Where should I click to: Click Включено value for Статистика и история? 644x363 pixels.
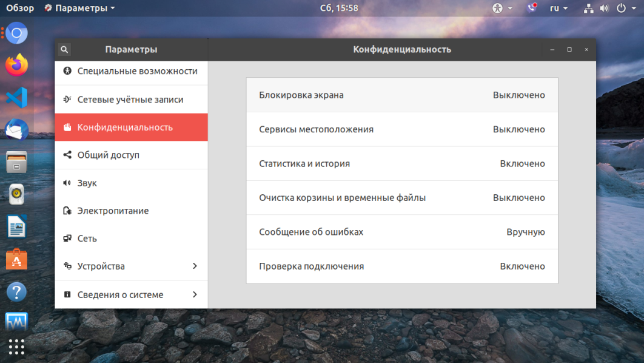click(x=523, y=164)
